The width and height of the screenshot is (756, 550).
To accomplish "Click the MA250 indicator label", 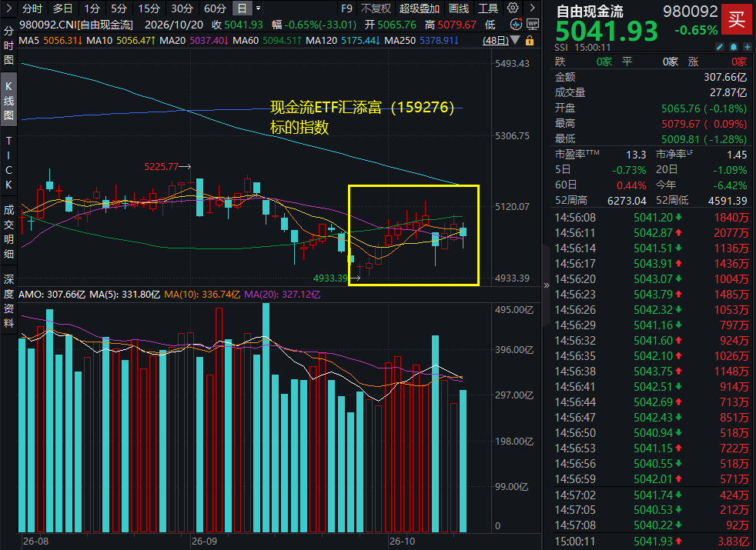I will [400, 41].
